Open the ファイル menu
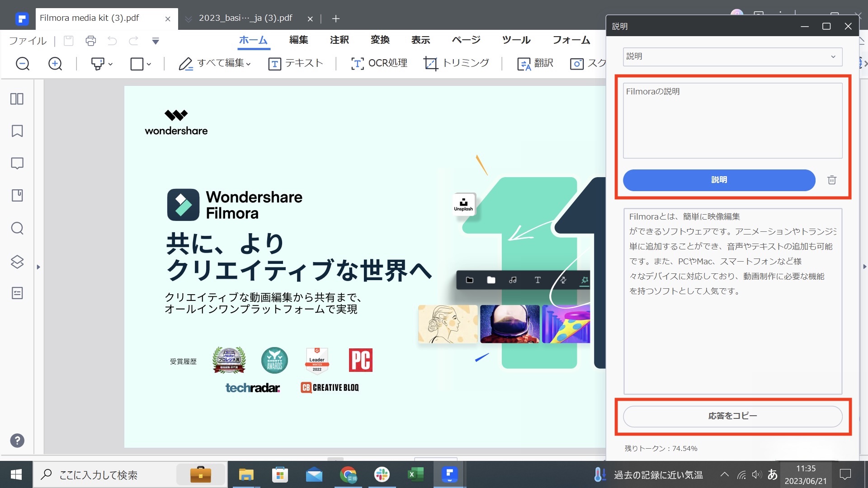The width and height of the screenshot is (868, 488). (x=28, y=41)
